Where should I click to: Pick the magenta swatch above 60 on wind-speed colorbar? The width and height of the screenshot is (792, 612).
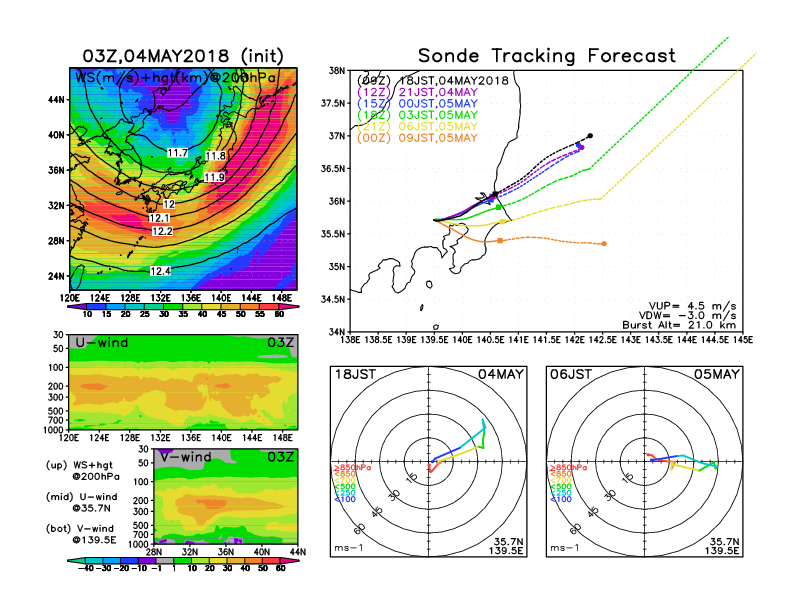(x=289, y=307)
